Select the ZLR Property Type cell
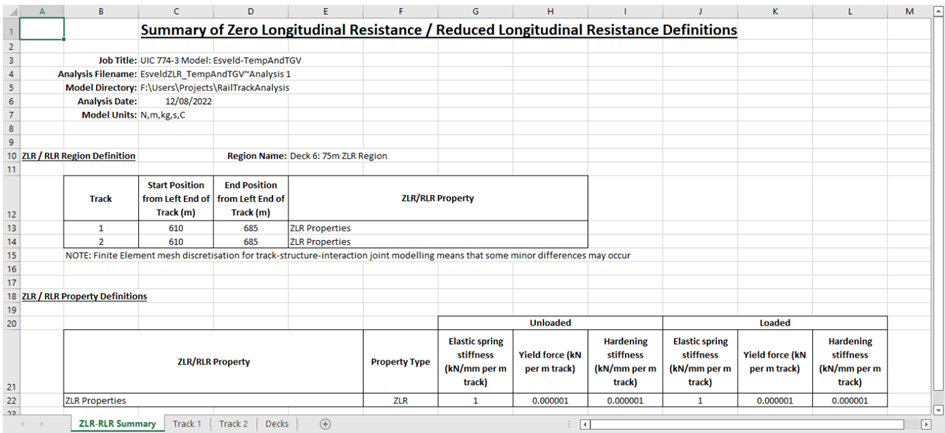Image resolution: width=945 pixels, height=433 pixels. click(x=400, y=400)
